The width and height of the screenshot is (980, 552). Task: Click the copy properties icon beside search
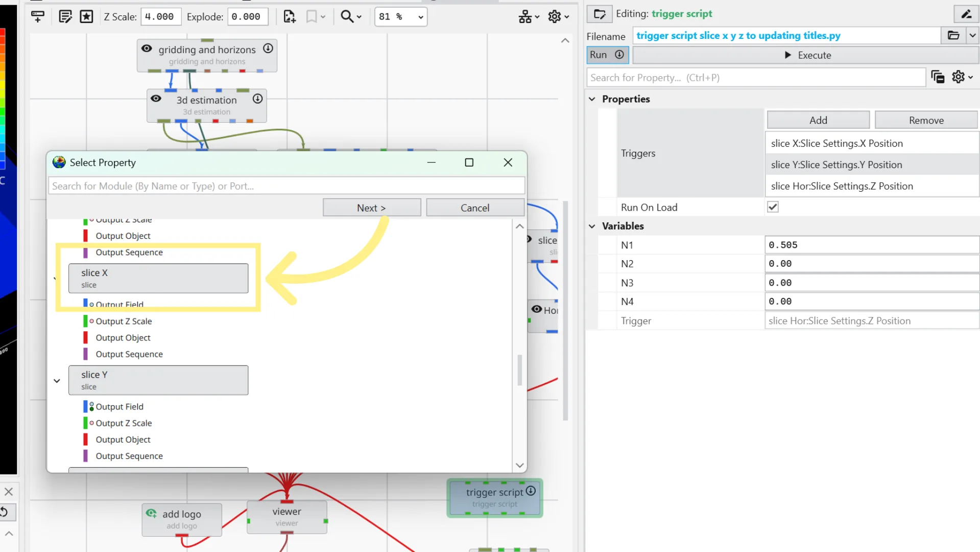[938, 77]
